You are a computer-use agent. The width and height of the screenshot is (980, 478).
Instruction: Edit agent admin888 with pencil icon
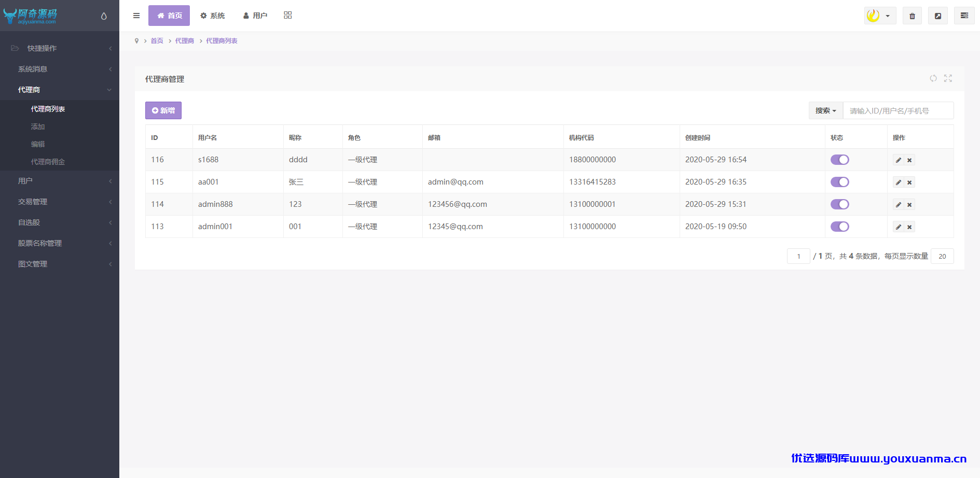point(899,205)
